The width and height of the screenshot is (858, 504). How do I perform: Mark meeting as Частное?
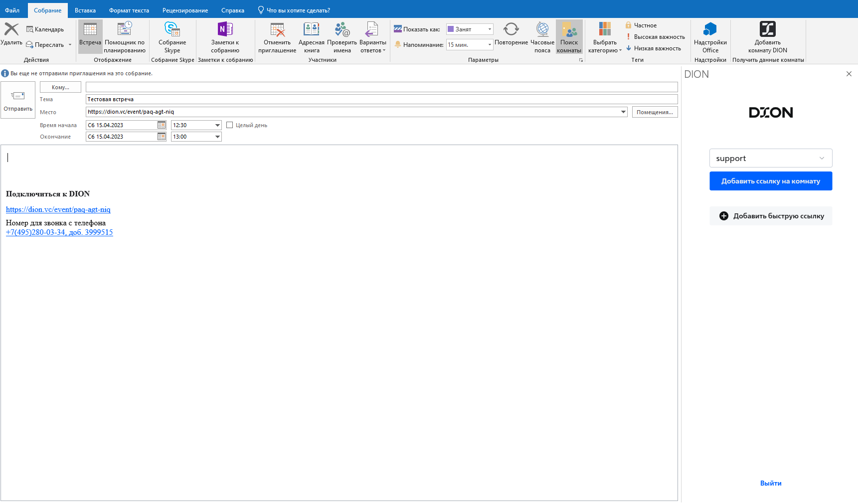pyautogui.click(x=641, y=25)
